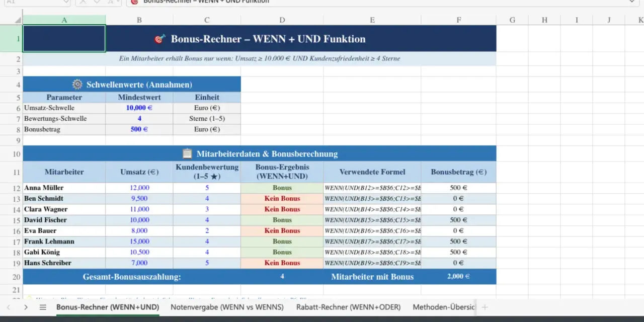Open Rabatt-Rechner (WENN+ODER) sheet tab
Viewport: 644px width, 322px height.
click(x=348, y=307)
